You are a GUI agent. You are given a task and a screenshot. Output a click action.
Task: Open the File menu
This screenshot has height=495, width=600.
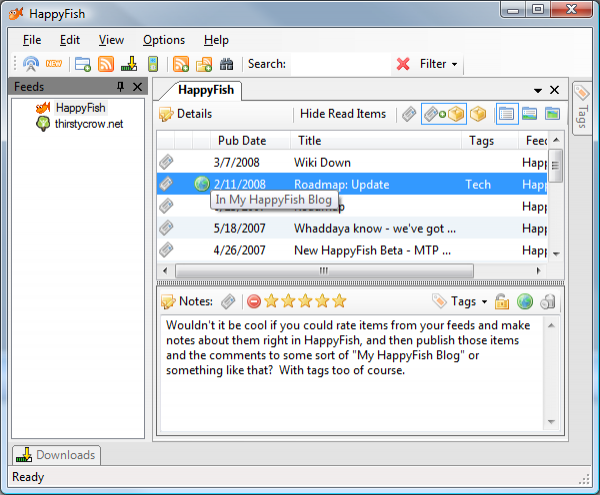point(32,40)
